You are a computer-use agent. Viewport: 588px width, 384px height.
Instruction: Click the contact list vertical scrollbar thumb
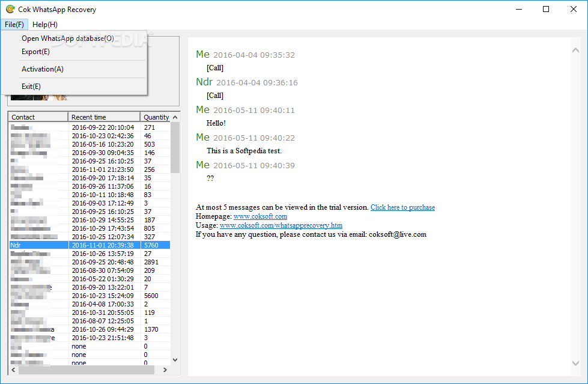tap(175, 147)
